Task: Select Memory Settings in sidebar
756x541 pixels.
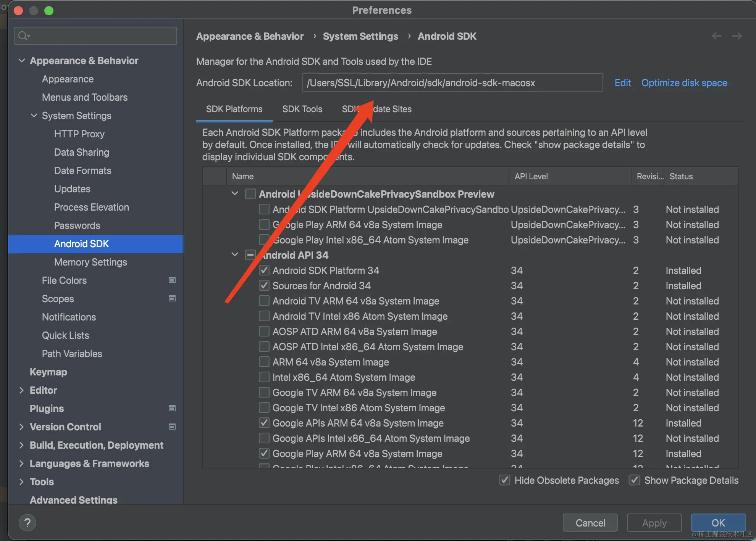Action: tap(90, 262)
